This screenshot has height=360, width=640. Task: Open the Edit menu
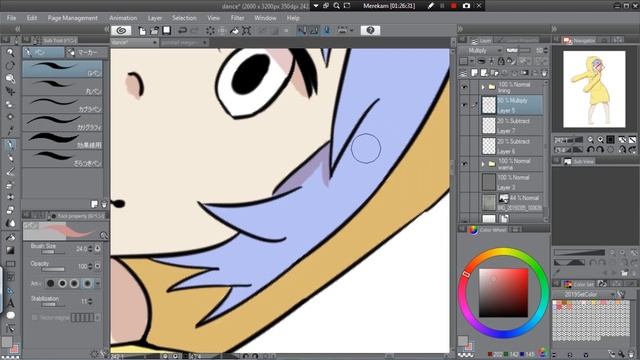point(31,18)
